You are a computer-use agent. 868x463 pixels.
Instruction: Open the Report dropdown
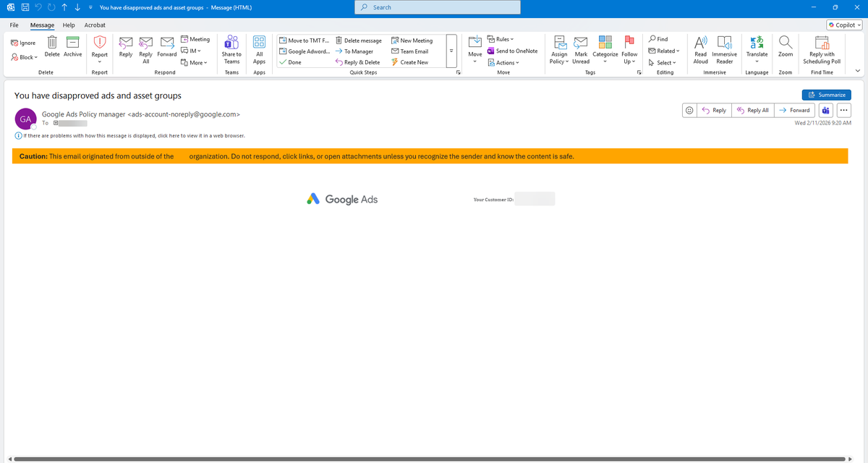point(100,51)
